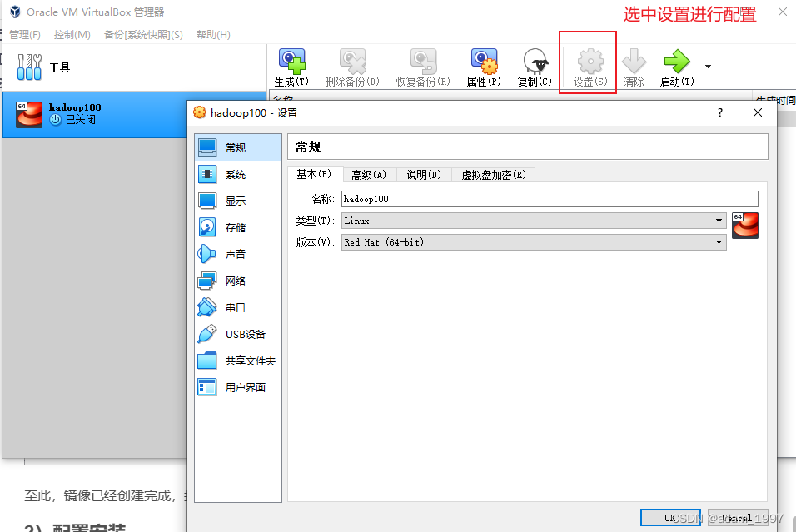796x532 pixels.
Task: Open the 串口 serial ports category
Action: pos(238,307)
